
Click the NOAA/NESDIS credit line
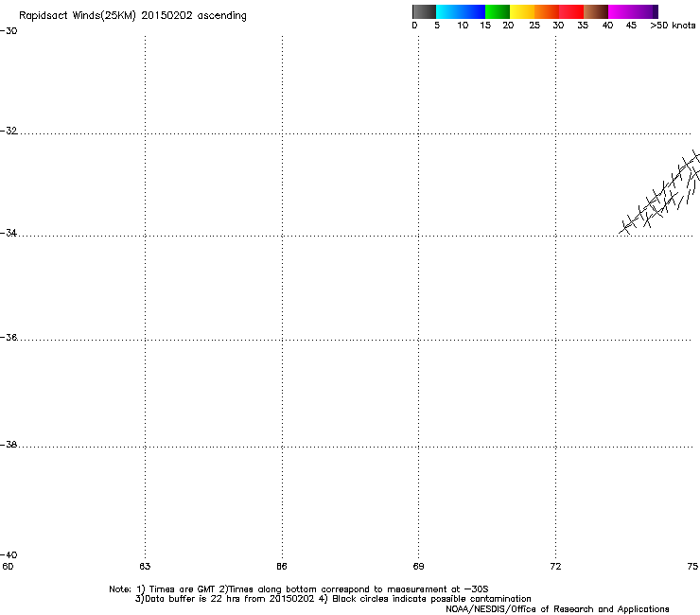557,609
